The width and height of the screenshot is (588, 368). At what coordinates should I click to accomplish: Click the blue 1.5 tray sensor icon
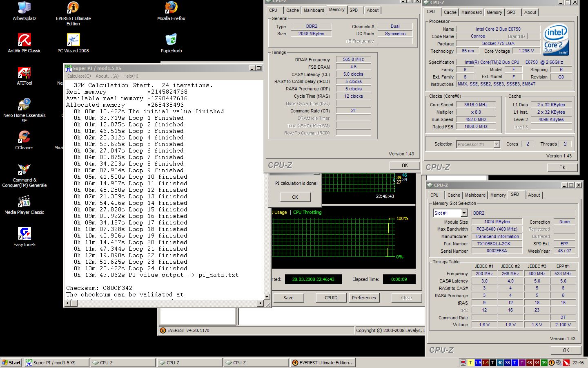pyautogui.click(x=478, y=363)
